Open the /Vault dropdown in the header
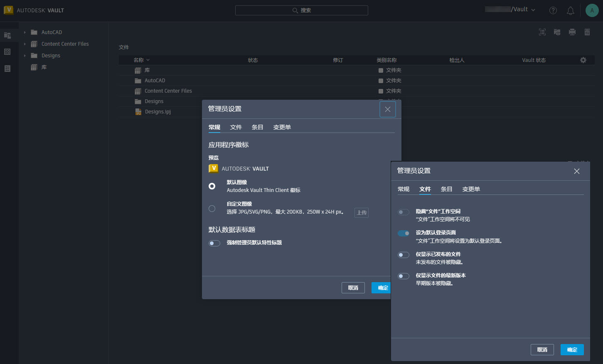 (x=510, y=10)
